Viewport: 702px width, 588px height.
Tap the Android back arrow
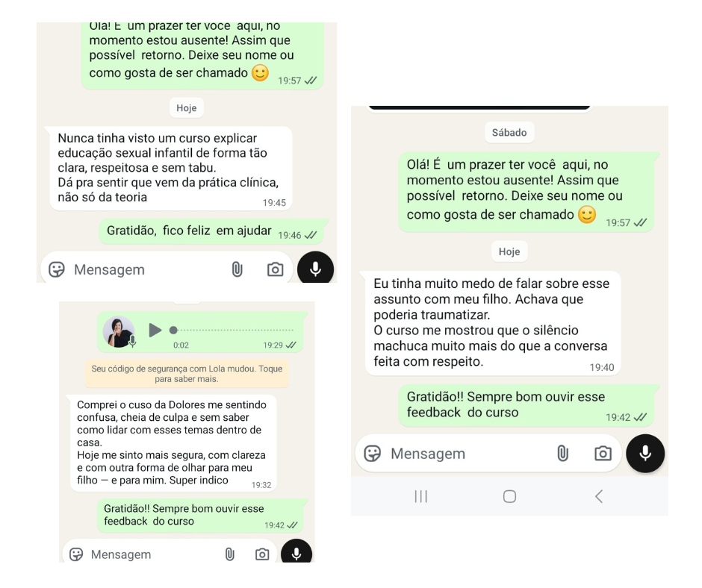pyautogui.click(x=599, y=496)
